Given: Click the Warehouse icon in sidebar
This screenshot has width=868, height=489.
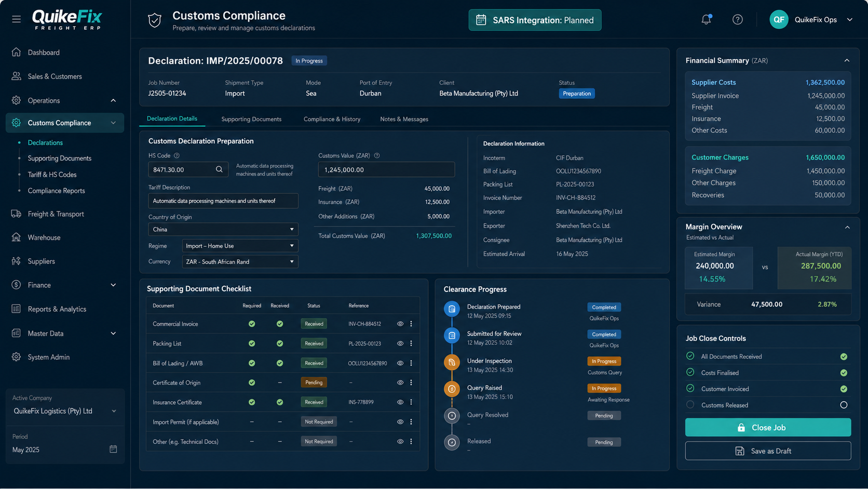Looking at the screenshot, I should coord(17,237).
